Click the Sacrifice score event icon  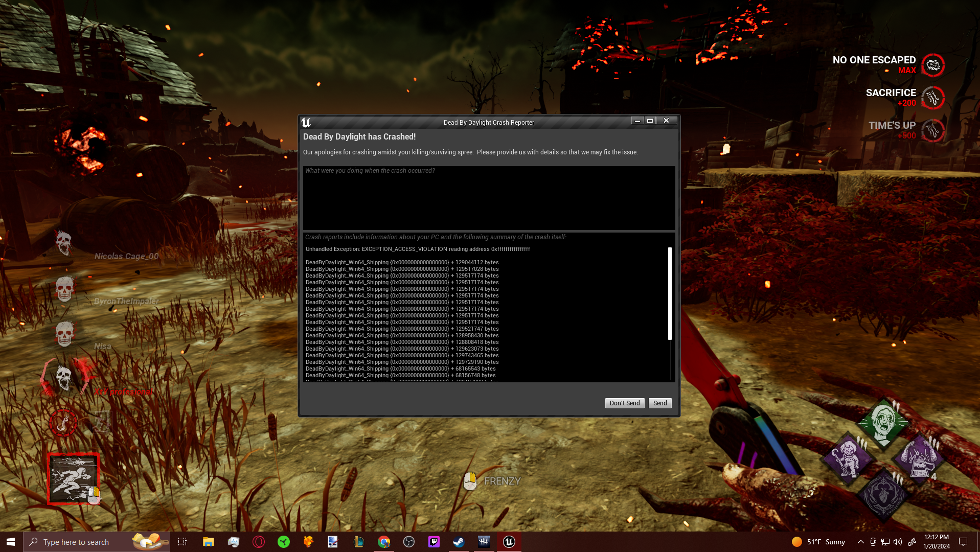[x=933, y=98]
